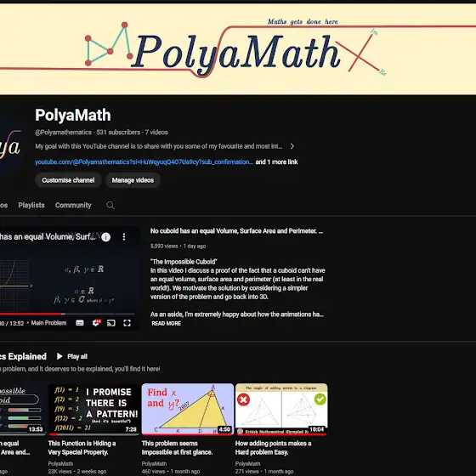Click the @Polyamathematics handle text
476x476 pixels.
[63, 133]
